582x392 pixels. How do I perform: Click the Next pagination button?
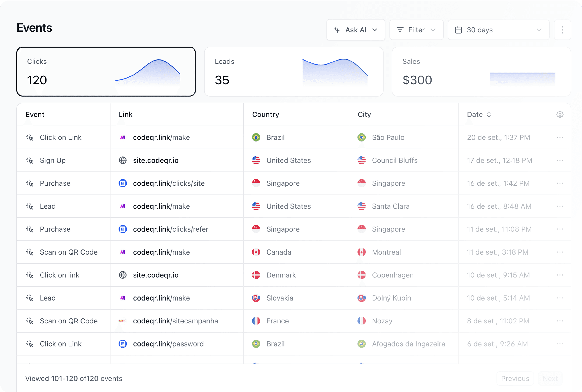tap(550, 378)
